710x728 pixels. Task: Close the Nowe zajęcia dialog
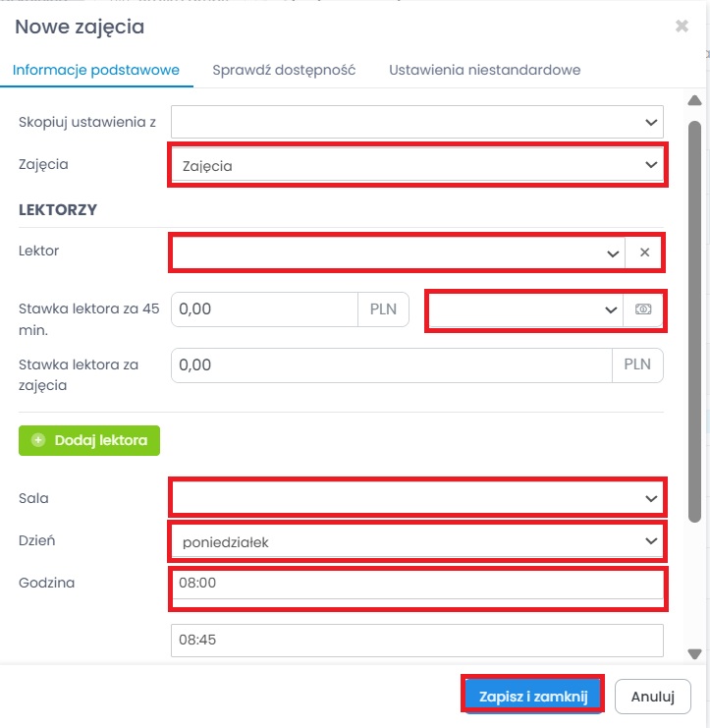tap(682, 27)
